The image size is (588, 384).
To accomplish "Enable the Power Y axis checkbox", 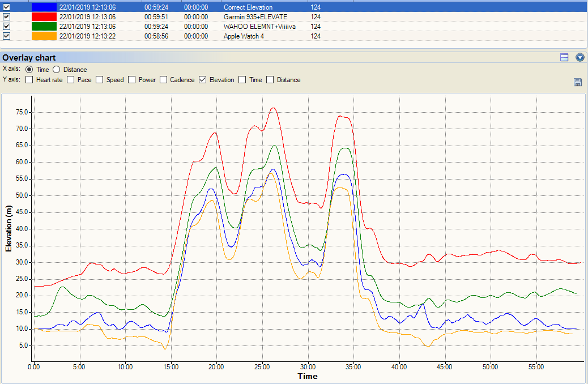I will tap(132, 80).
